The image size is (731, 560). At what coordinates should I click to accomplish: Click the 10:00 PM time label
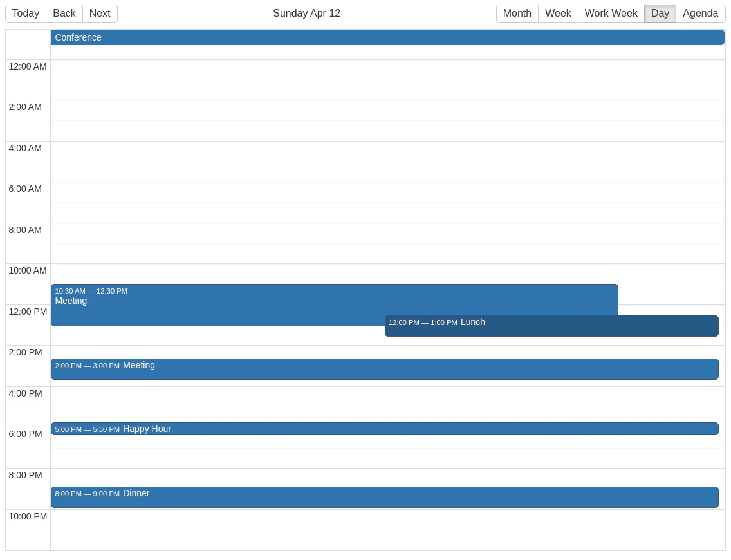click(28, 516)
